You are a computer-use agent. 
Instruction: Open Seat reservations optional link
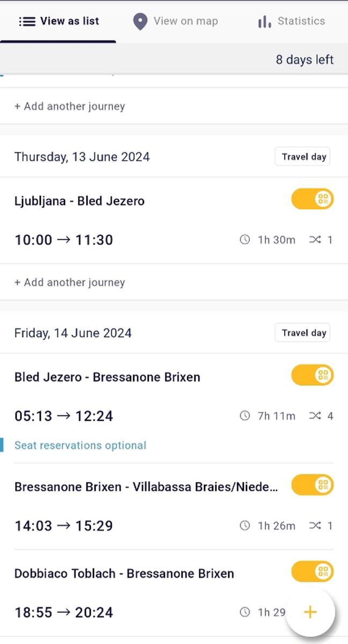pyautogui.click(x=81, y=445)
